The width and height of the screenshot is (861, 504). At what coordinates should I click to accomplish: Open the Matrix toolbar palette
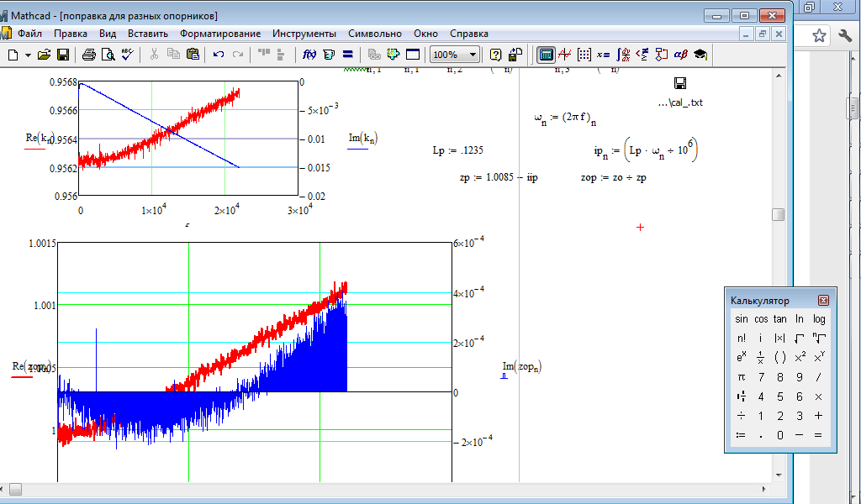pos(584,55)
